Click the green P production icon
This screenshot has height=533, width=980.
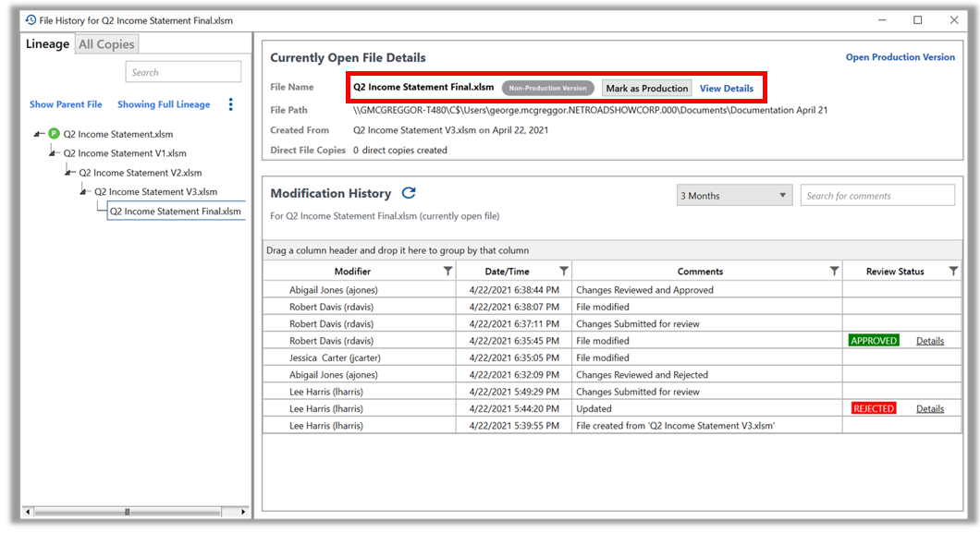(54, 134)
